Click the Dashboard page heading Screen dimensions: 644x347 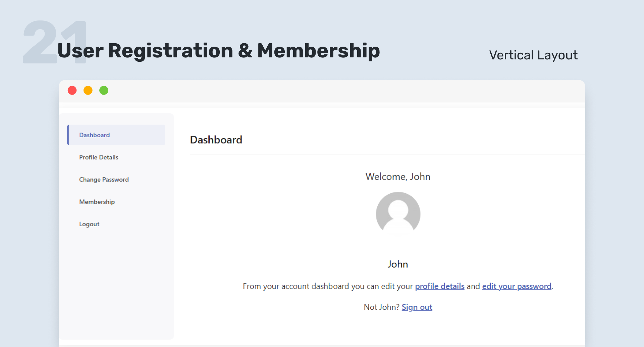click(216, 140)
